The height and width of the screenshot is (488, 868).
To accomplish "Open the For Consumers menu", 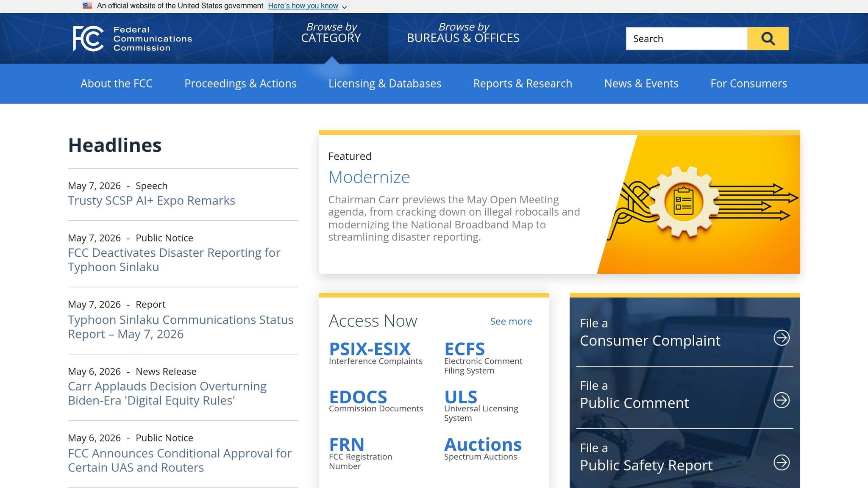I will [748, 83].
